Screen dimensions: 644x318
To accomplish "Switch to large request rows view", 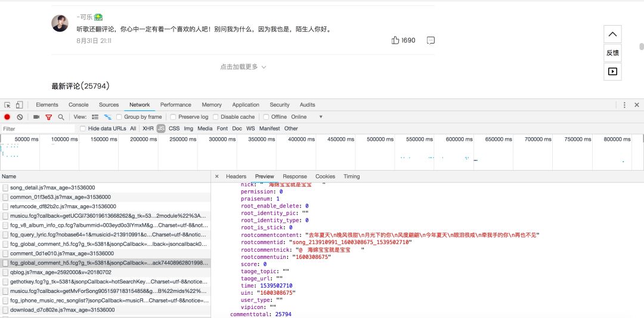I will (x=95, y=117).
